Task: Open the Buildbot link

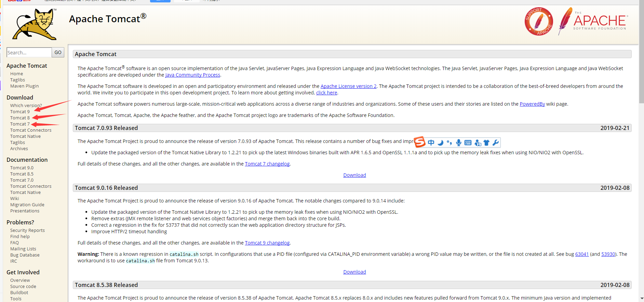Action: 19,292
